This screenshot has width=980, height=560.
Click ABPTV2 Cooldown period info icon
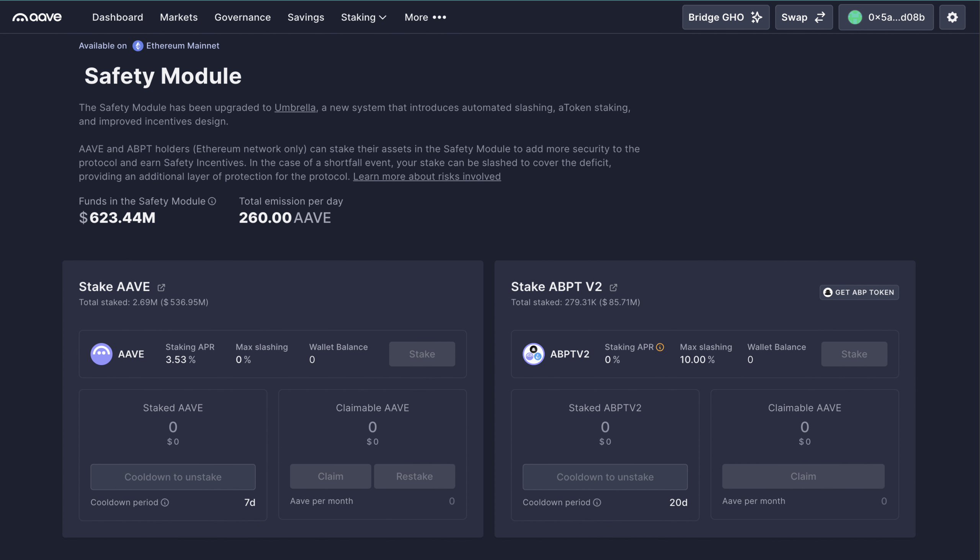pyautogui.click(x=597, y=502)
